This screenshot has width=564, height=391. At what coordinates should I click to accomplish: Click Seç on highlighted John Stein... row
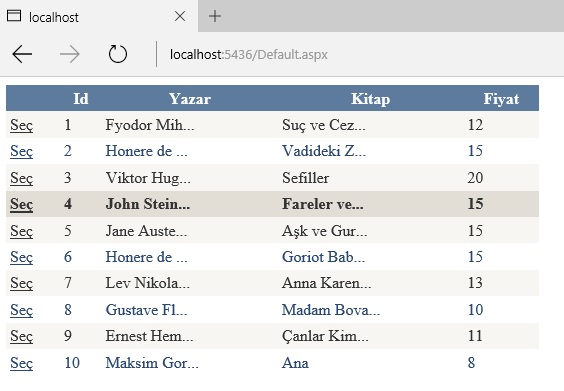coord(22,204)
